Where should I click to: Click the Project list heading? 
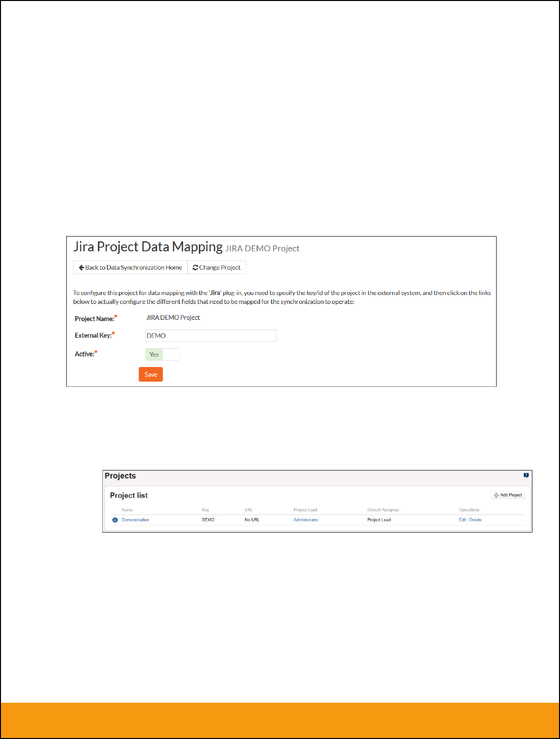[x=129, y=495]
